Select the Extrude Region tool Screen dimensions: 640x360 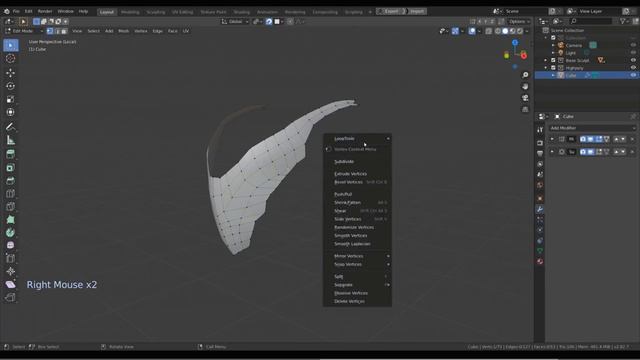(11, 154)
